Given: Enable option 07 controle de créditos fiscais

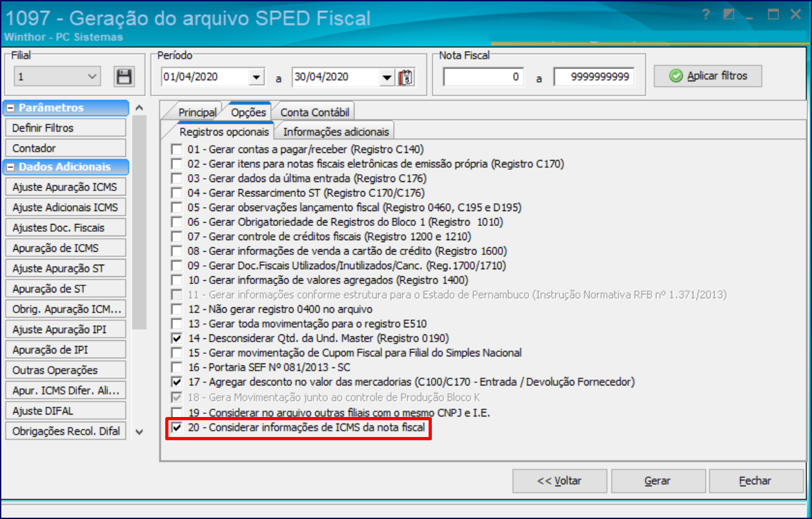Looking at the screenshot, I should tap(176, 236).
